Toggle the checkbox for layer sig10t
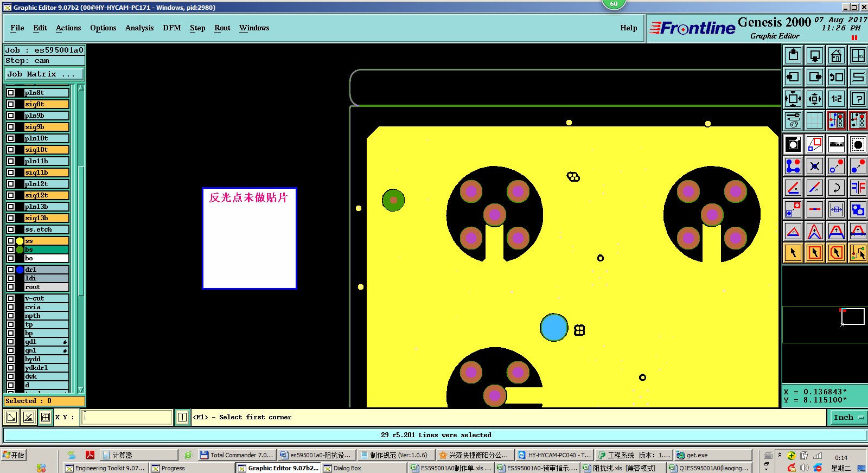The image size is (868, 473). click(x=11, y=150)
